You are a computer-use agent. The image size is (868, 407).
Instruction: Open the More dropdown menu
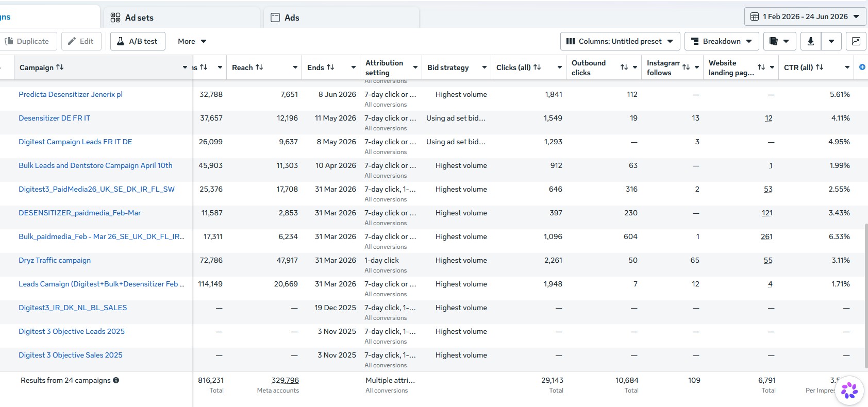[x=192, y=41]
